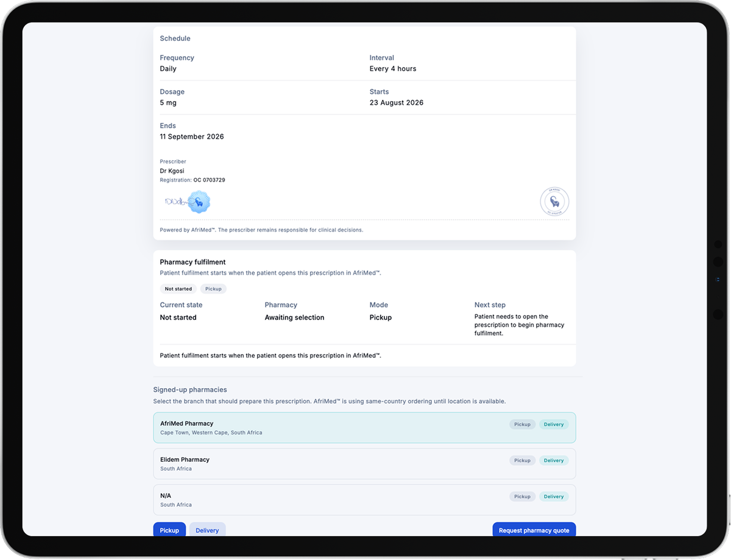Screen dimensions: 731x560
Task: Click the round prescriber stamp icon
Action: click(x=554, y=202)
